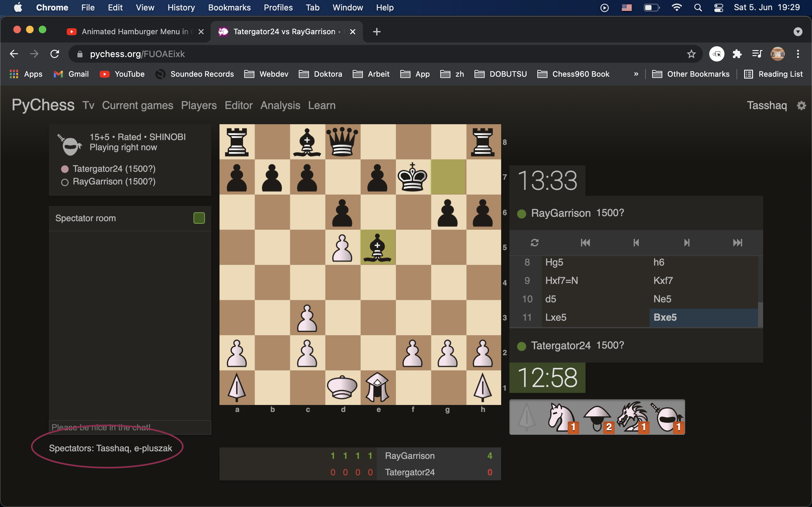Open the Analysis menu item
The width and height of the screenshot is (812, 507).
(x=280, y=105)
